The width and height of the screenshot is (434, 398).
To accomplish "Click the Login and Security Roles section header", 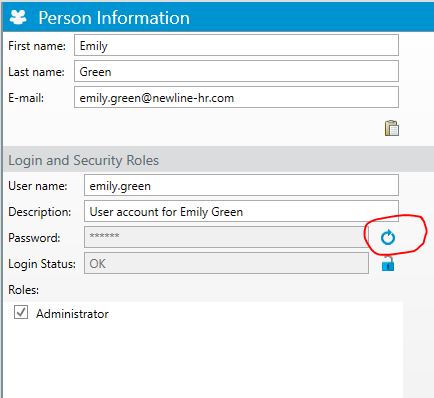I will coord(218,159).
